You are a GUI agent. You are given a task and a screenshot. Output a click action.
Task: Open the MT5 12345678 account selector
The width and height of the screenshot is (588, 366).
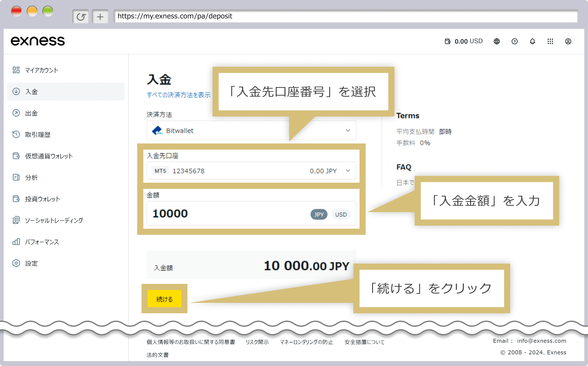point(251,171)
